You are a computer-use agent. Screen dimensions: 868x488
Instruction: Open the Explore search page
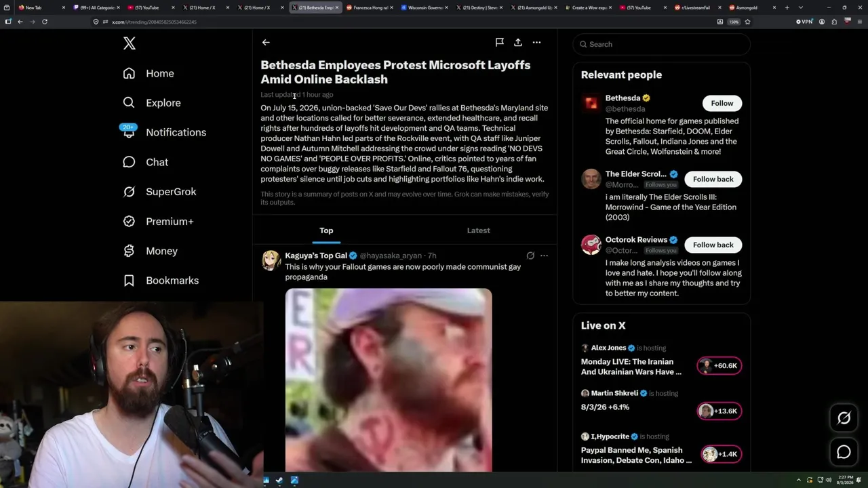152,103
